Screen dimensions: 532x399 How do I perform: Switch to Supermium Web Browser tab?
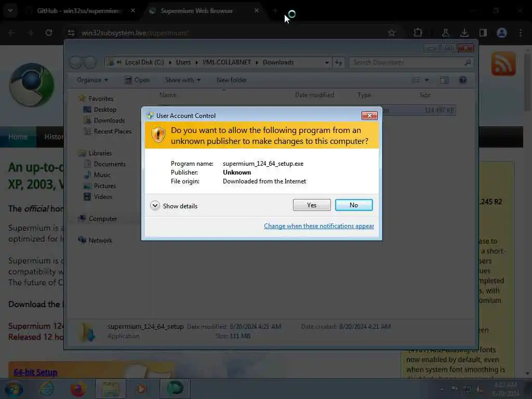pos(197,11)
